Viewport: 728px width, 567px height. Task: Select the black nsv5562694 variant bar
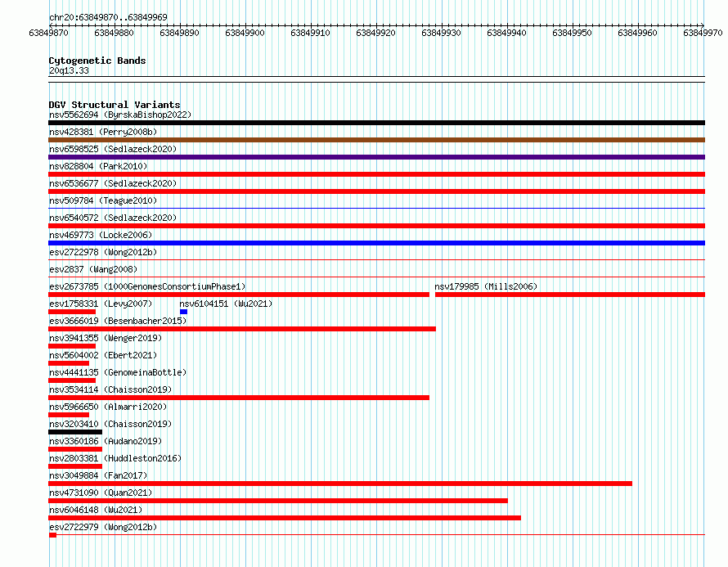click(x=376, y=123)
